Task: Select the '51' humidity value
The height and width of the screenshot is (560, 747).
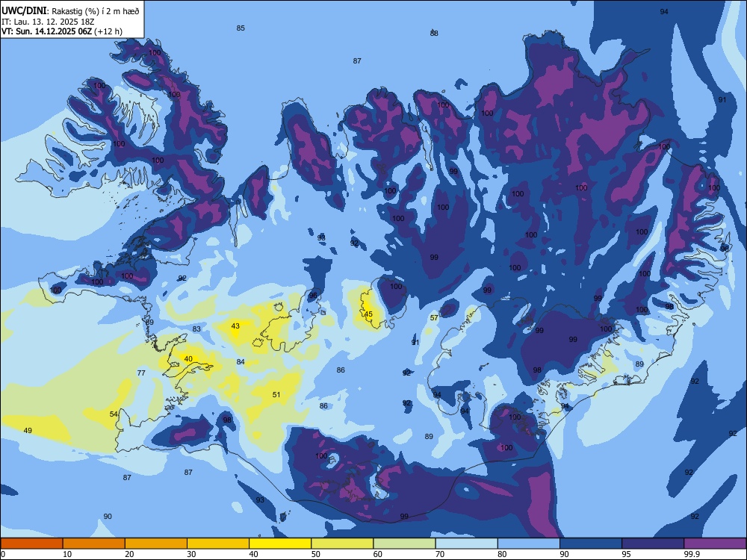Action: (x=276, y=395)
